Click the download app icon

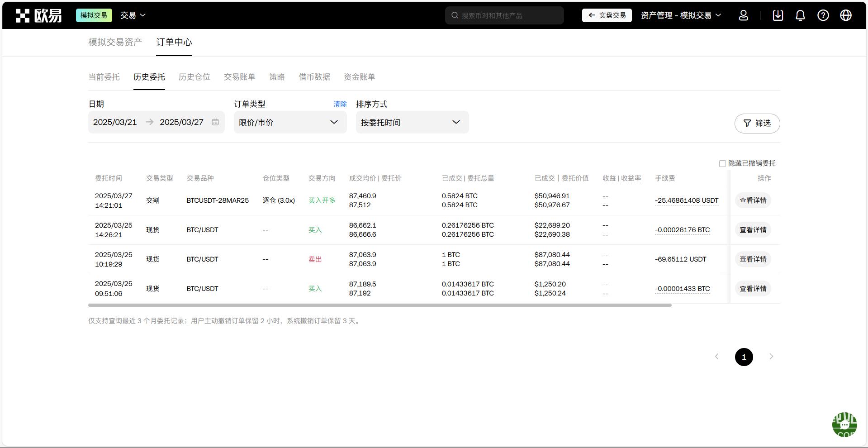click(x=778, y=15)
